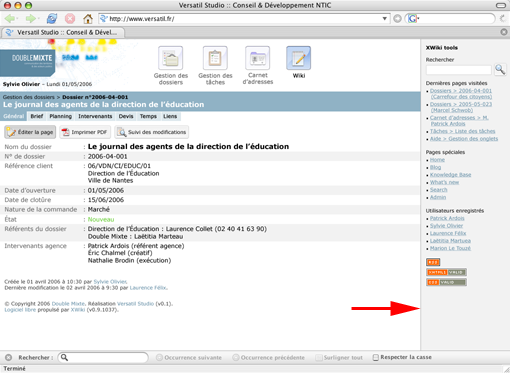Click into the URL address field

pyautogui.click(x=244, y=19)
